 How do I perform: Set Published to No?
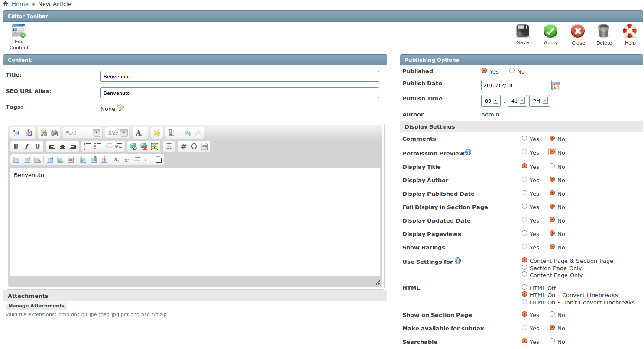click(x=512, y=71)
